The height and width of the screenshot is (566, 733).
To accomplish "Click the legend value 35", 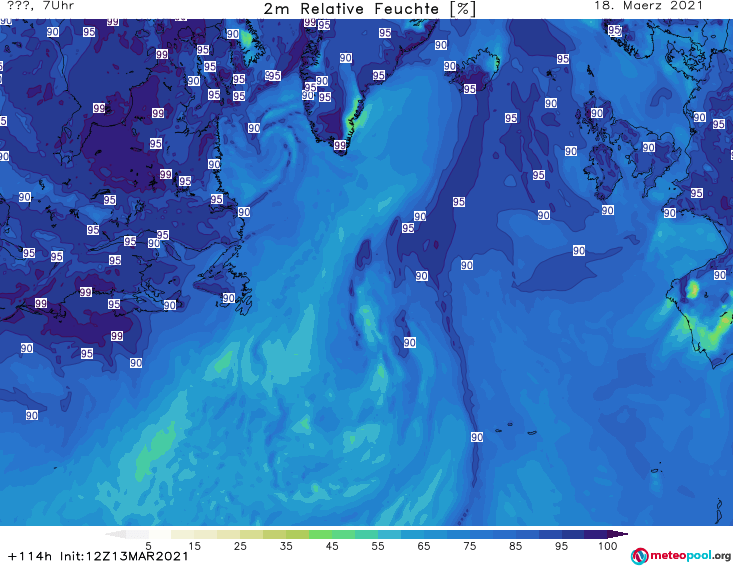I will [286, 546].
